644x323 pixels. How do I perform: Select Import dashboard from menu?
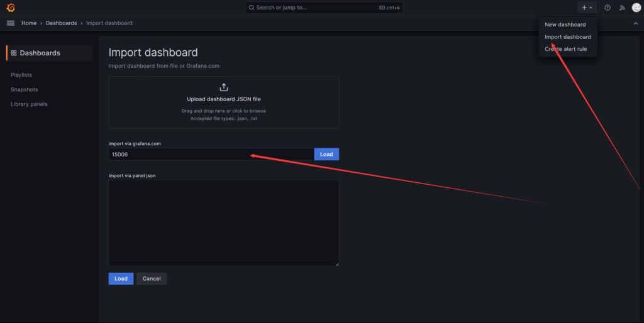click(568, 37)
